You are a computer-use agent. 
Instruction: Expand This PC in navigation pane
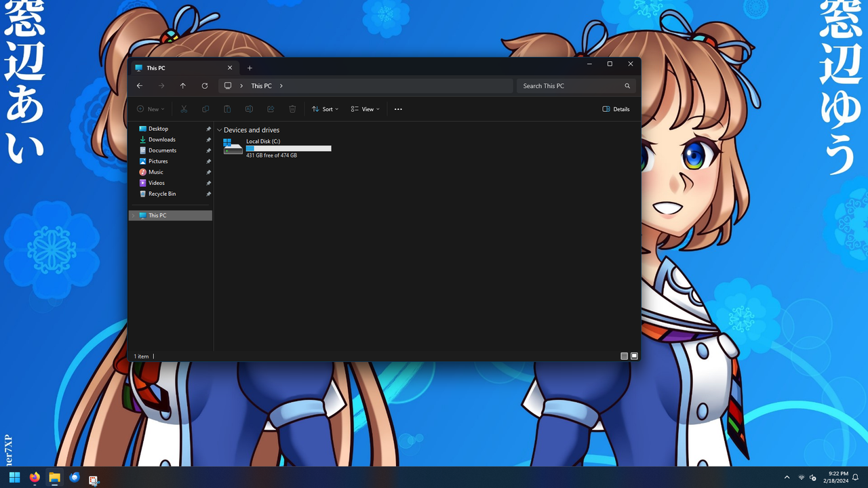pyautogui.click(x=133, y=216)
